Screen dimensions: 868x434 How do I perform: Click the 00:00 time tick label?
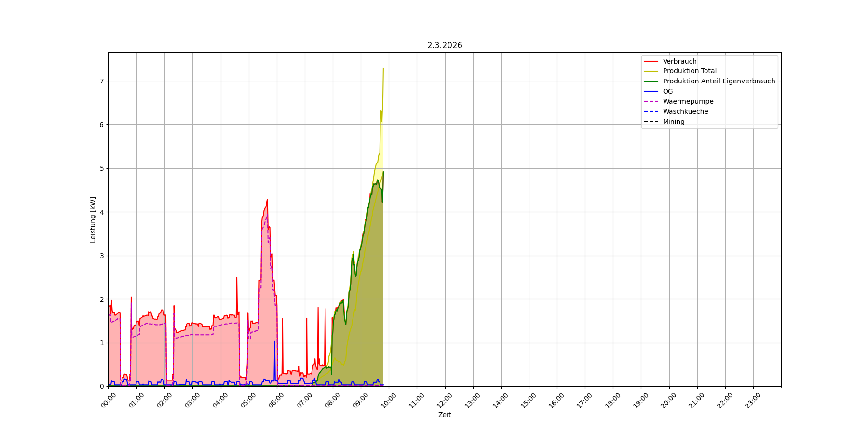tap(109, 400)
